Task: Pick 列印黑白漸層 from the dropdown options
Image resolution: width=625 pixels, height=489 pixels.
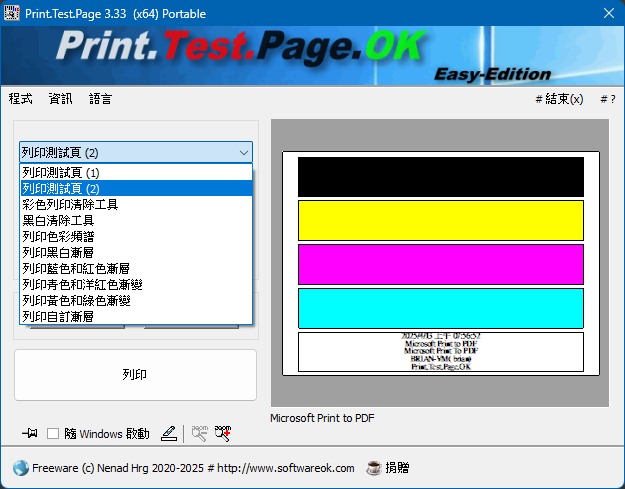Action: click(135, 252)
